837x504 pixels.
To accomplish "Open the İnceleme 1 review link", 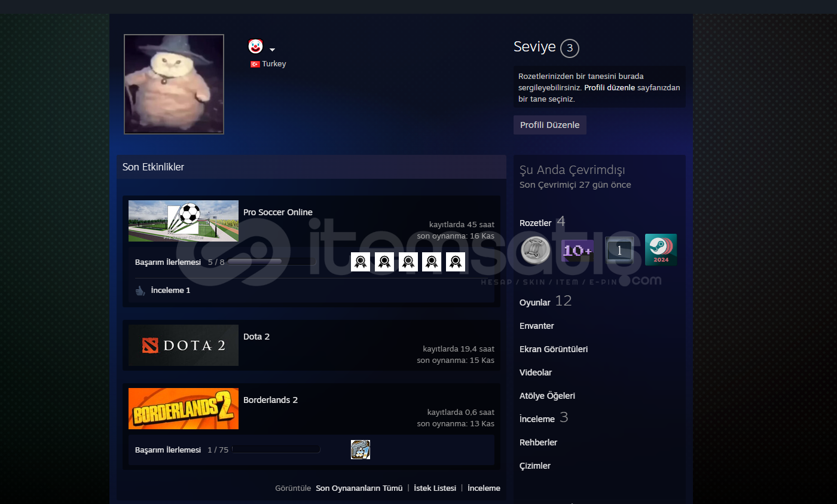I will tap(171, 291).
